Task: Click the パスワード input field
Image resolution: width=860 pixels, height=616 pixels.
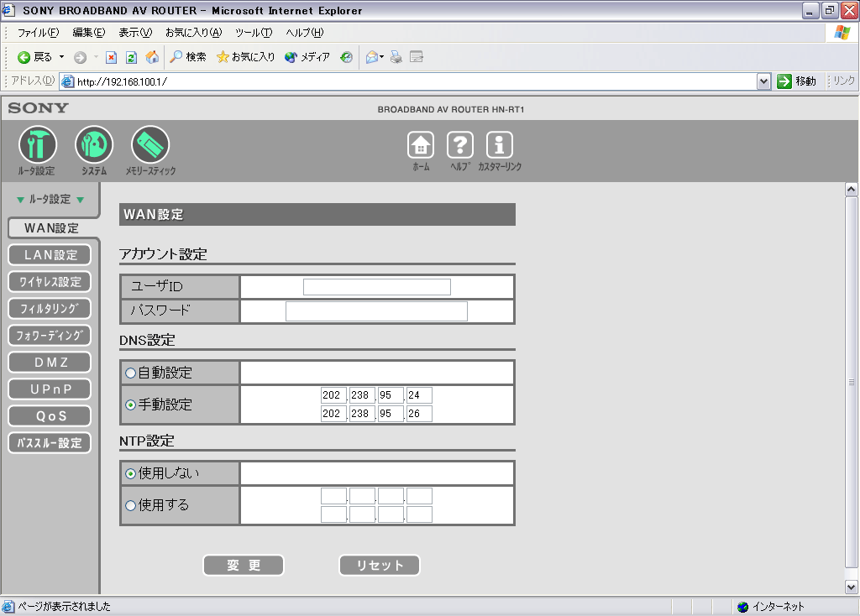Action: pos(376,311)
